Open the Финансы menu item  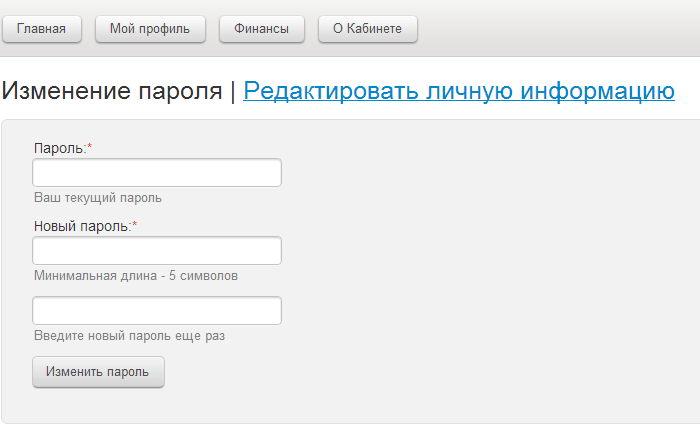(x=261, y=29)
